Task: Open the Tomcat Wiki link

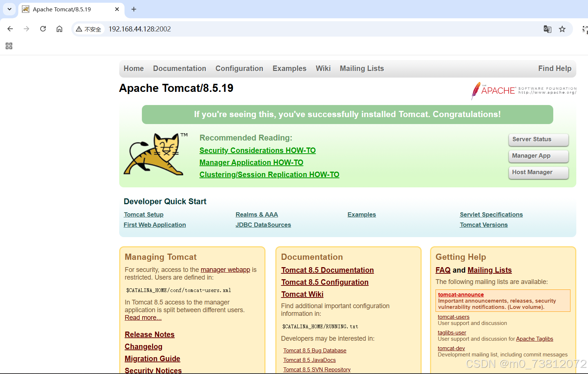Action: [x=302, y=294]
